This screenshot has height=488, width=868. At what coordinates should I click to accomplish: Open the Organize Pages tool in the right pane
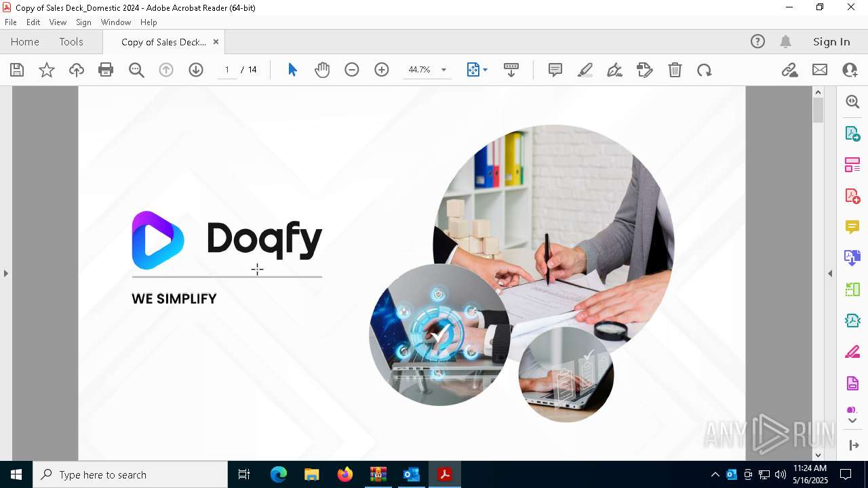tap(852, 165)
